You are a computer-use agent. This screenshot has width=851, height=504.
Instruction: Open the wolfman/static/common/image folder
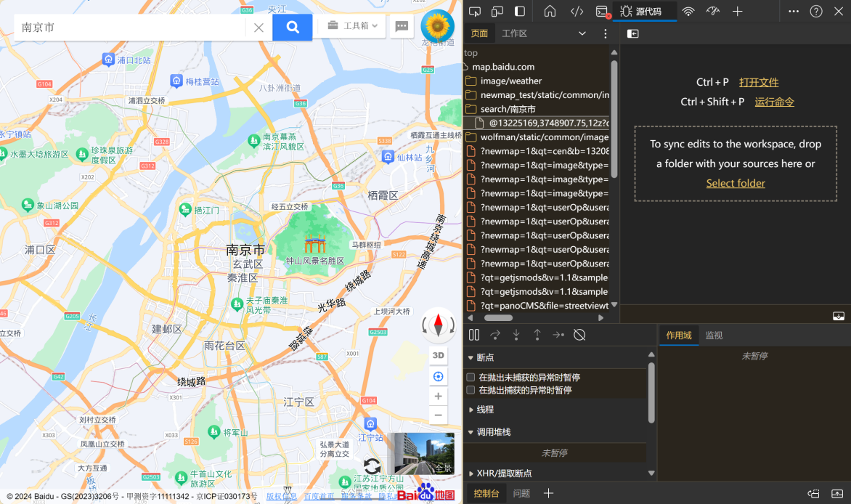(x=544, y=137)
